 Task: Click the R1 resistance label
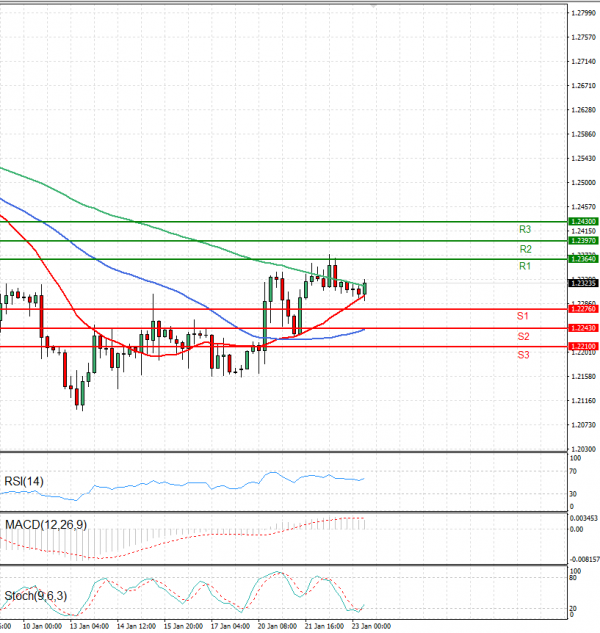524,266
